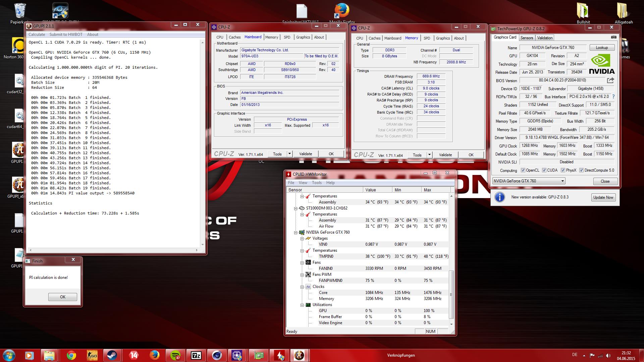Click the GPUPI horizontal scroll right arrow
This screenshot has height=362, width=644.
[197, 250]
